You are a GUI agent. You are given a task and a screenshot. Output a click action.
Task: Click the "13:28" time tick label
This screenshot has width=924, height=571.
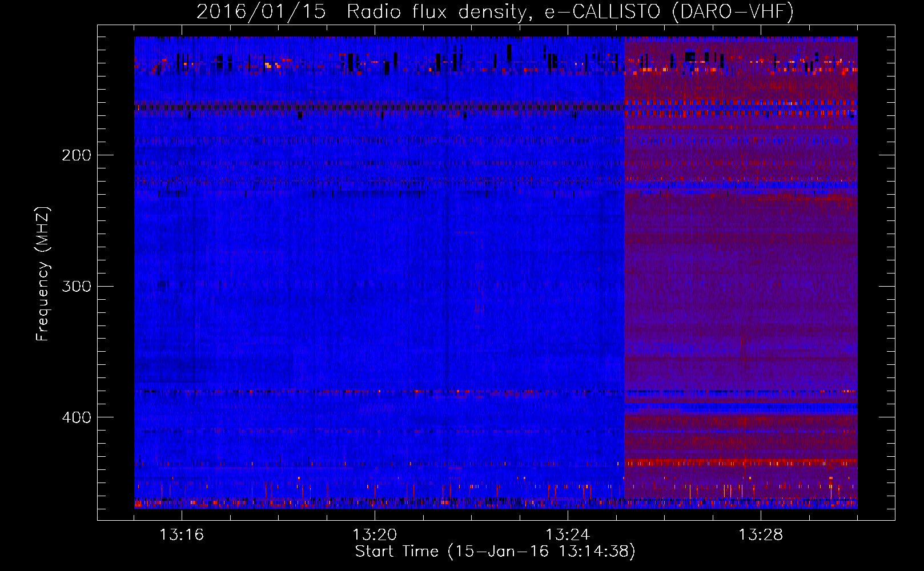pyautogui.click(x=761, y=535)
